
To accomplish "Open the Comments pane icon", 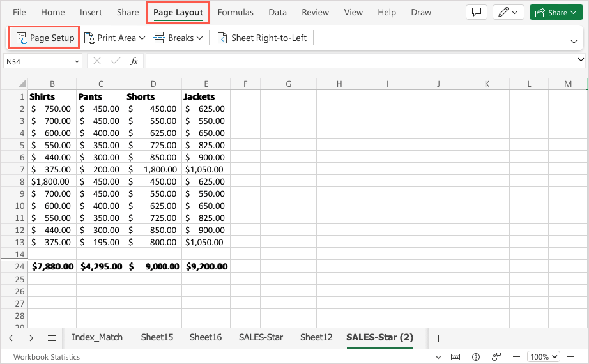I will coord(476,12).
